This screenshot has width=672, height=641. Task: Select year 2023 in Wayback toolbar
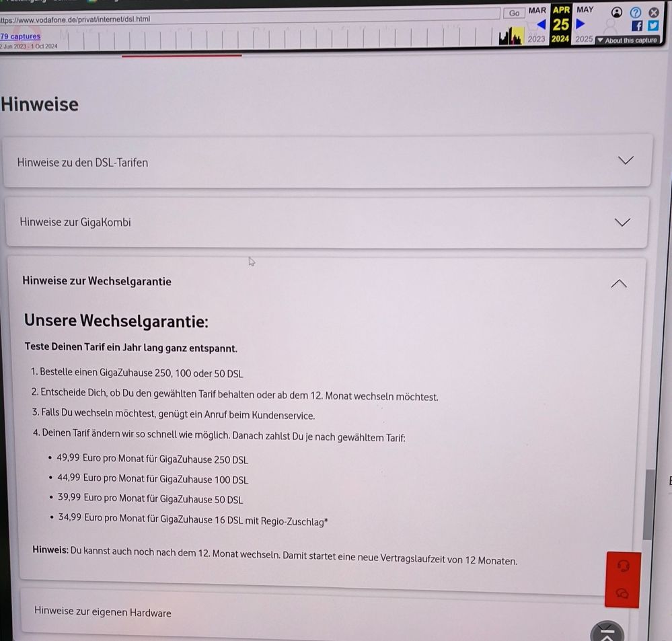pos(536,39)
